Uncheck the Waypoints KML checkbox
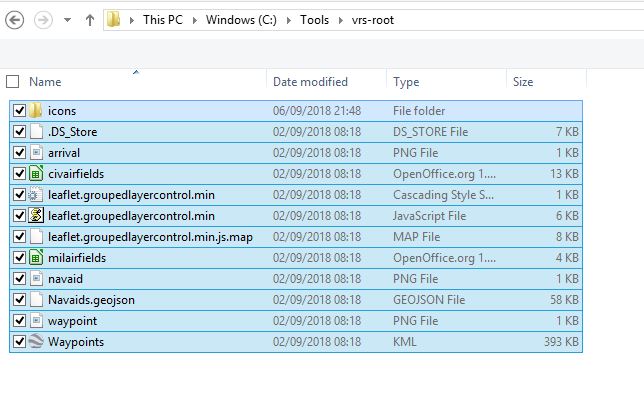Screen dimensions: 644x396 coord(19,341)
